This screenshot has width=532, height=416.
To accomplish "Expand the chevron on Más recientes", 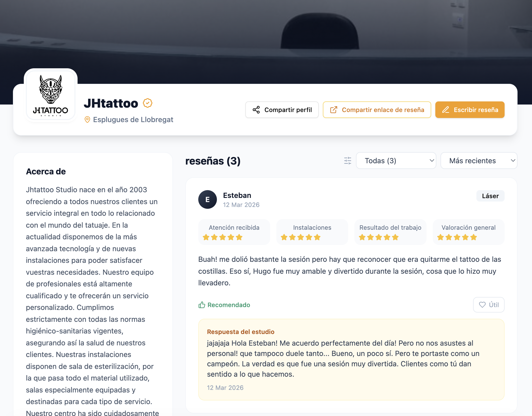I will pyautogui.click(x=513, y=161).
